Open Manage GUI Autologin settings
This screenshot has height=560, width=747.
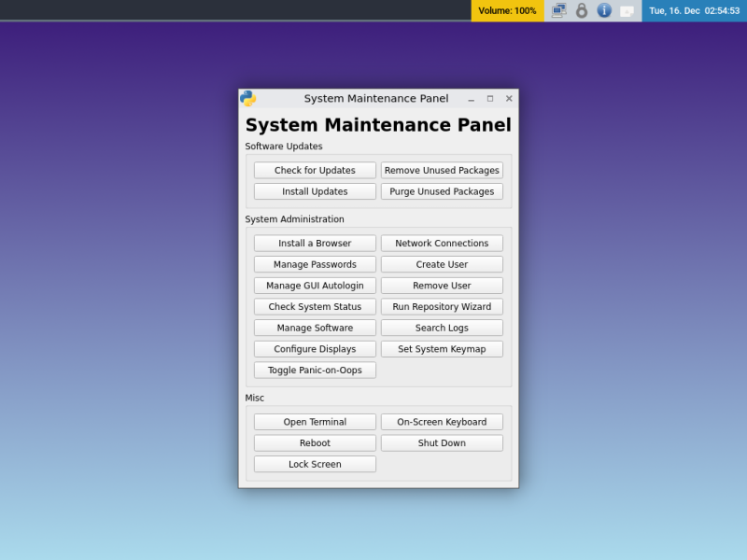pos(315,285)
